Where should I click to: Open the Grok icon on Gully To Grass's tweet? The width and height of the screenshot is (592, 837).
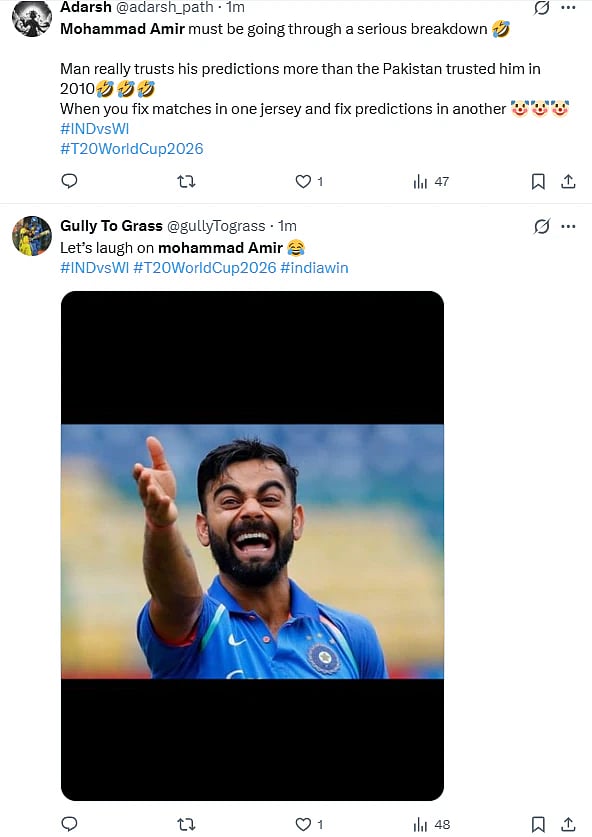tap(541, 226)
